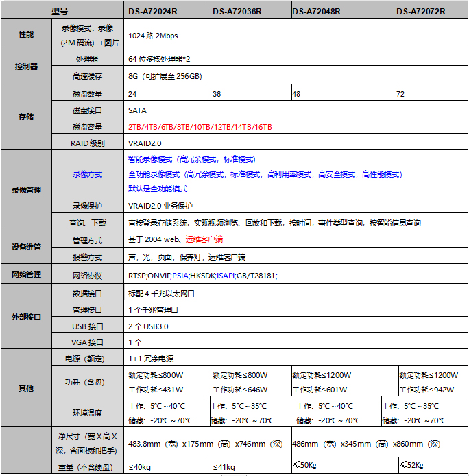
Task: Click the 磁盘数量 row label
Action: pos(88,94)
